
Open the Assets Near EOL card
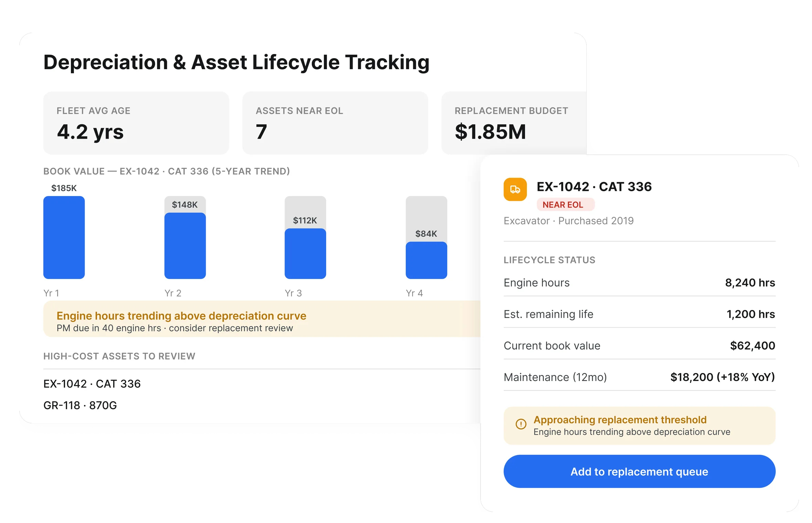pyautogui.click(x=335, y=123)
